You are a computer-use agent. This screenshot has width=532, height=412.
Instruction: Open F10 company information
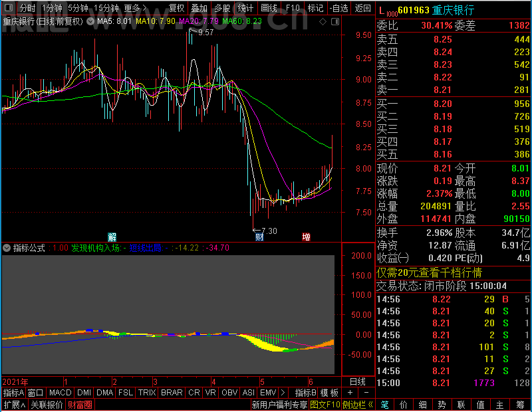pyautogui.click(x=293, y=8)
